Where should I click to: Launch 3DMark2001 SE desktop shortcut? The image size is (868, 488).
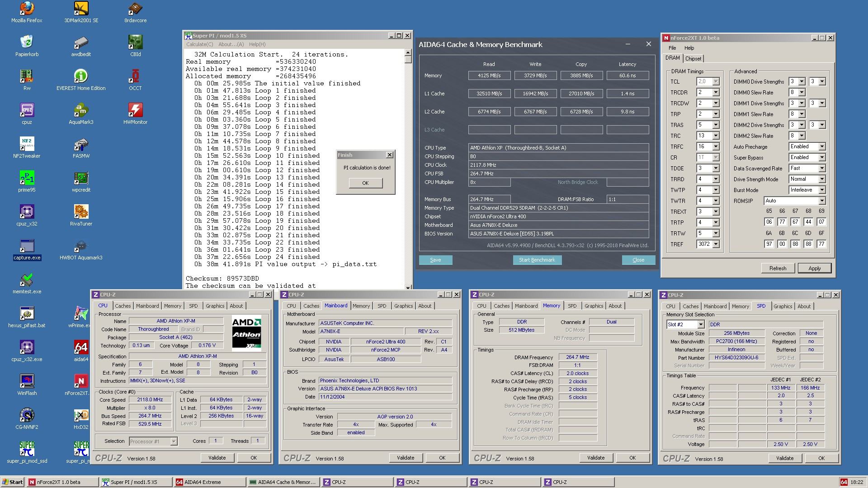pos(81,13)
